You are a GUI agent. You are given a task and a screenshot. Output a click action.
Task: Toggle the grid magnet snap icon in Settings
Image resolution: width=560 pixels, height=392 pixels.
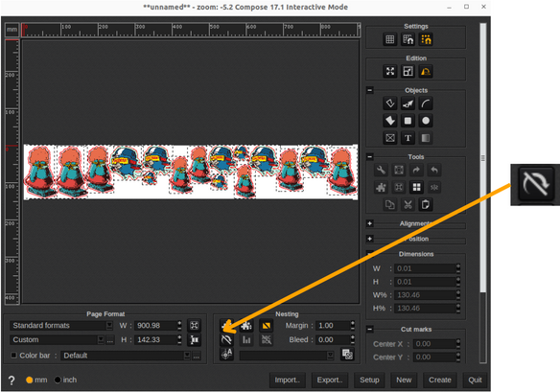(408, 39)
